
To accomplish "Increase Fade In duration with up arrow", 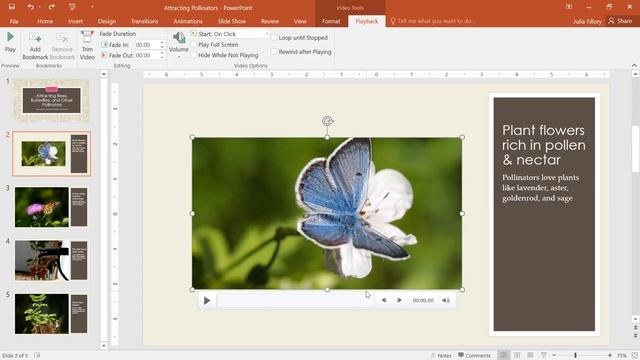I will click(162, 42).
